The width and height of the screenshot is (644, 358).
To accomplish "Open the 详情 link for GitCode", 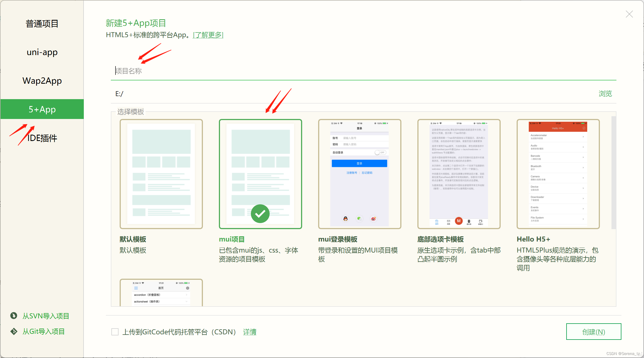I will point(250,332).
